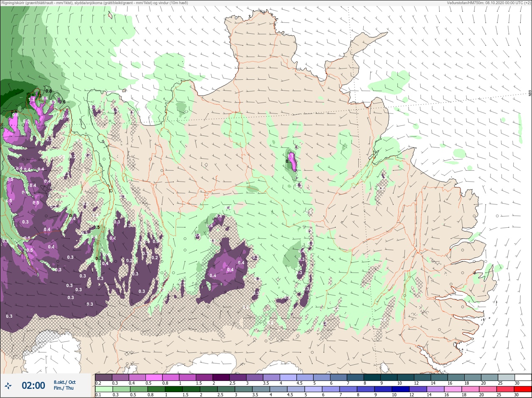Select the grey-teal swatch above upper legend 16

click(x=456, y=377)
